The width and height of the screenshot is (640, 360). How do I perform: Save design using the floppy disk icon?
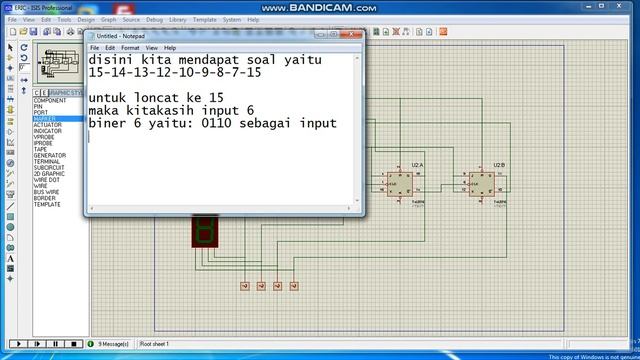pos(33,32)
